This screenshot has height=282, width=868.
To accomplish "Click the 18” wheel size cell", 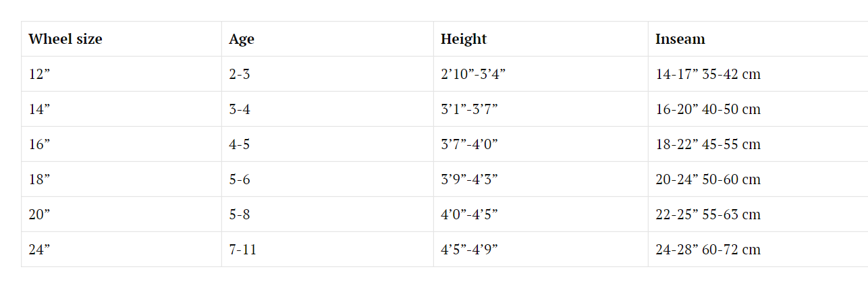I will (121, 179).
